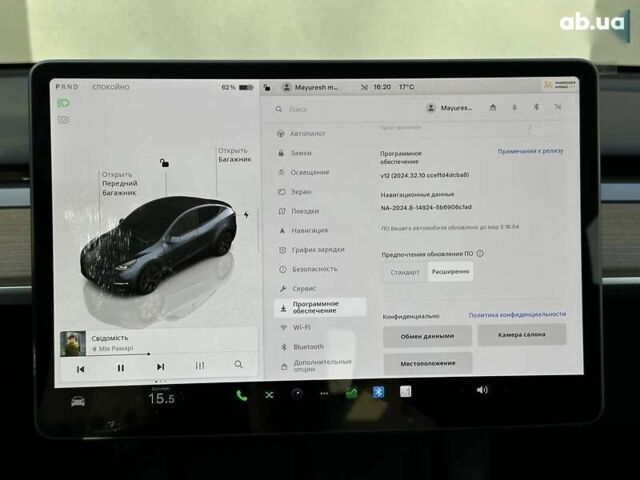Click the time 16:20 in status bar

click(382, 87)
